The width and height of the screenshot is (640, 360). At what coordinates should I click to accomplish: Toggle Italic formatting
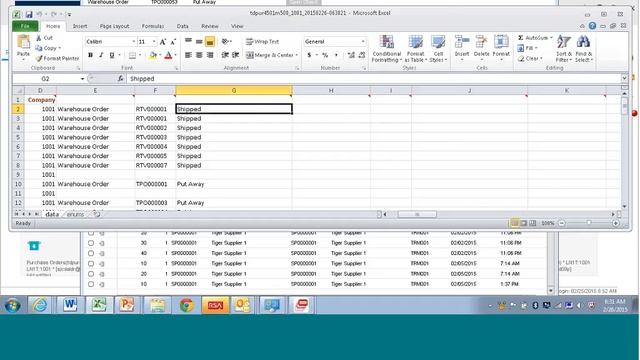pos(101,55)
